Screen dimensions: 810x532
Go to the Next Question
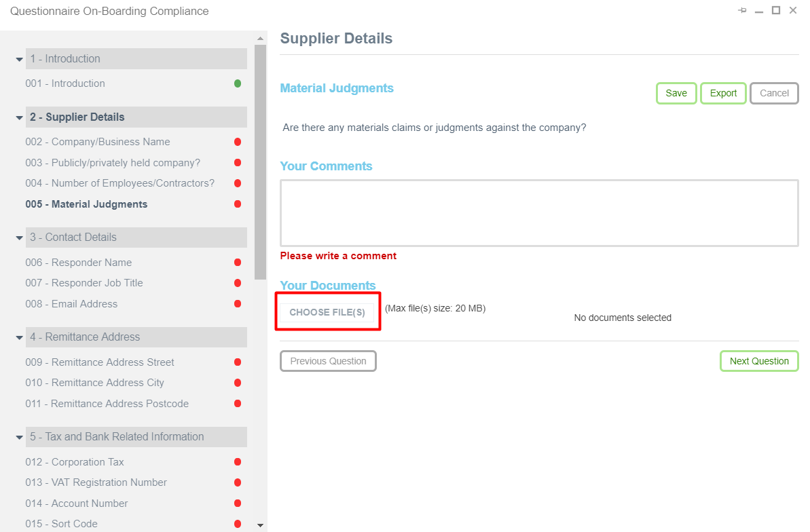758,361
